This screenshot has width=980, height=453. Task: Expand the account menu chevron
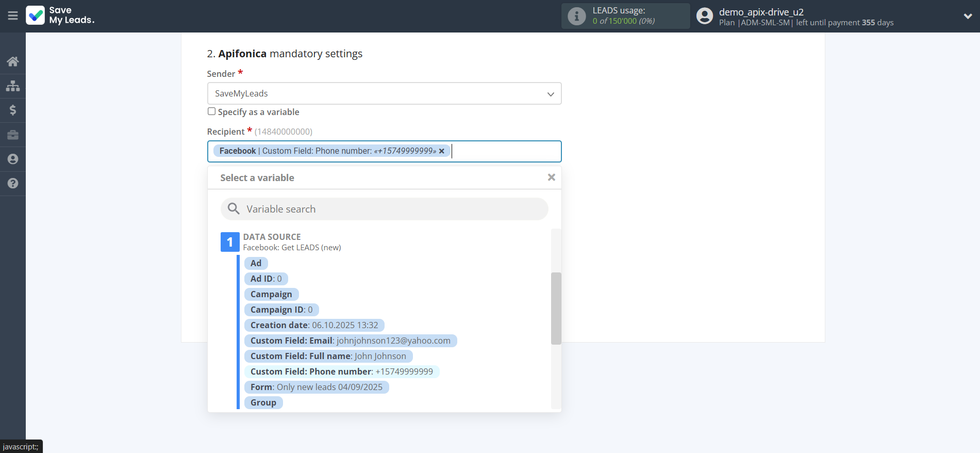(x=968, y=16)
